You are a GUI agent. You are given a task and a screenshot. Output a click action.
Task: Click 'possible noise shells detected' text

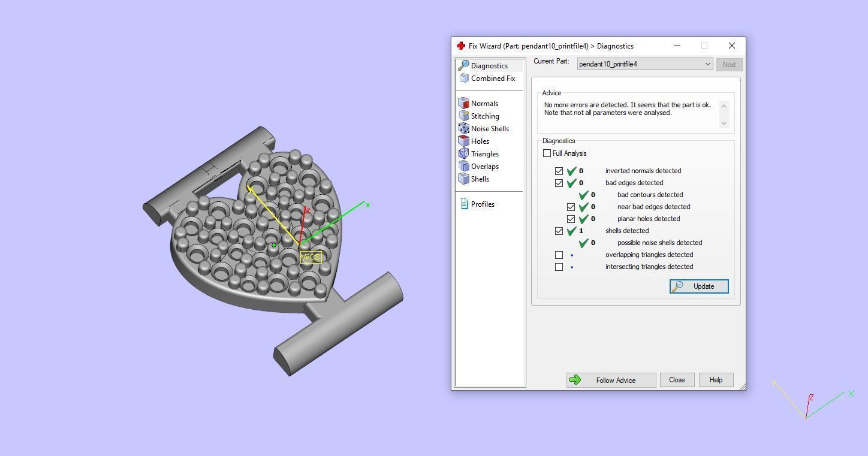660,243
